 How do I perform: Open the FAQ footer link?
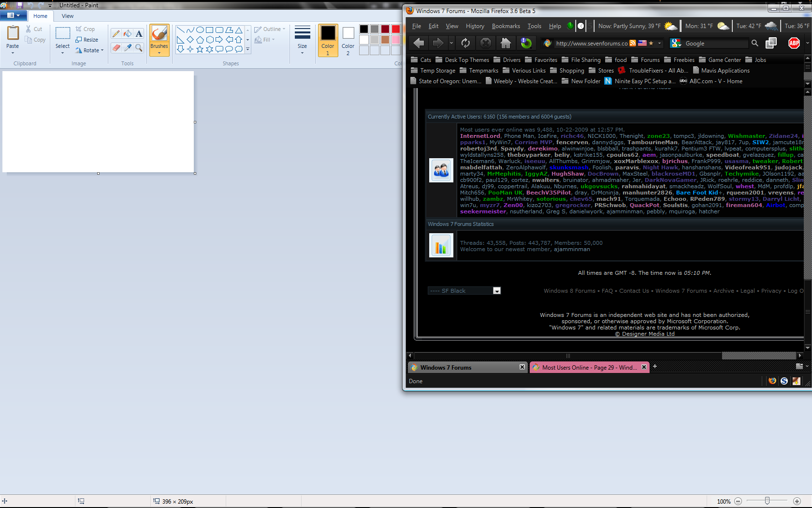(x=607, y=291)
